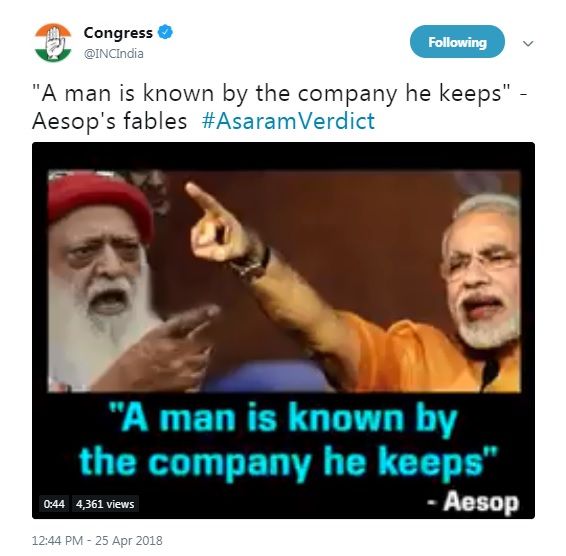Click the cyan quote caption inside the video

coord(288,441)
